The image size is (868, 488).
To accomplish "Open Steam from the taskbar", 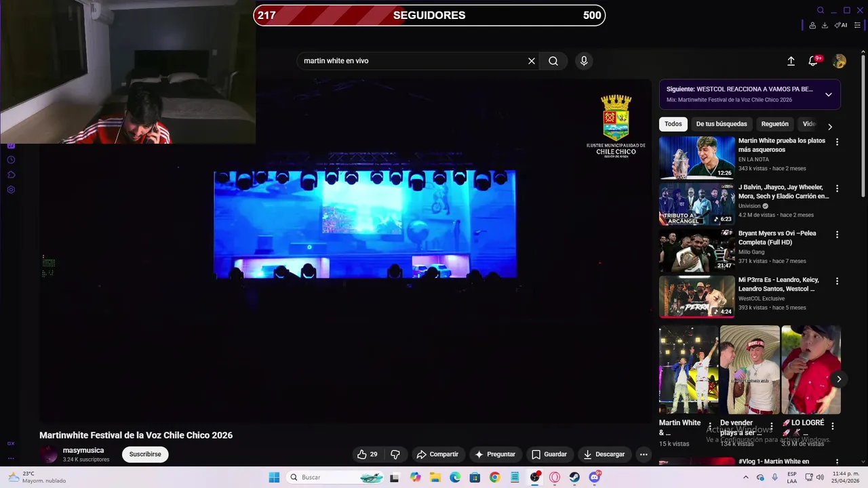I will coord(574,477).
